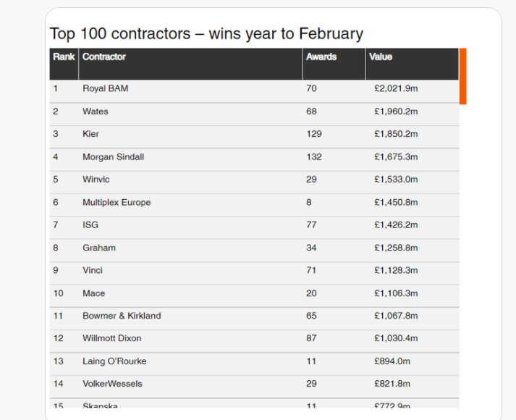Click the Mace contractor name

coord(93,293)
